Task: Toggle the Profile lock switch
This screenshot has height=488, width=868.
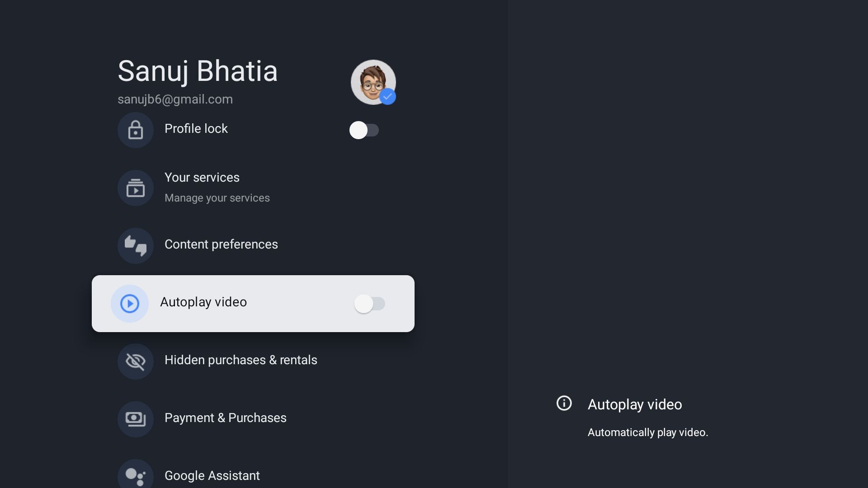Action: click(x=364, y=130)
